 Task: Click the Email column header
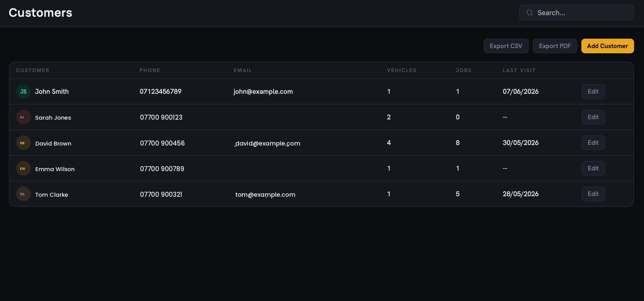click(243, 70)
